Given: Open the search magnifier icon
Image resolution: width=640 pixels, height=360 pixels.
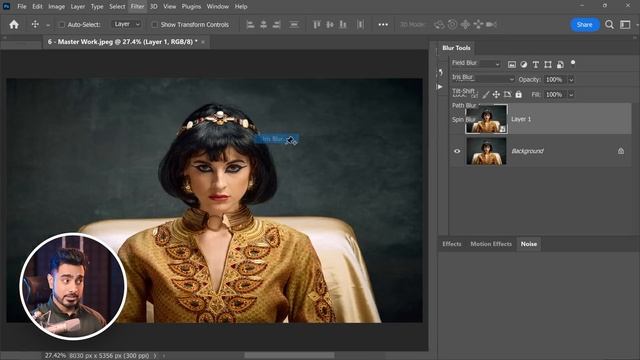Looking at the screenshot, I should [609, 24].
